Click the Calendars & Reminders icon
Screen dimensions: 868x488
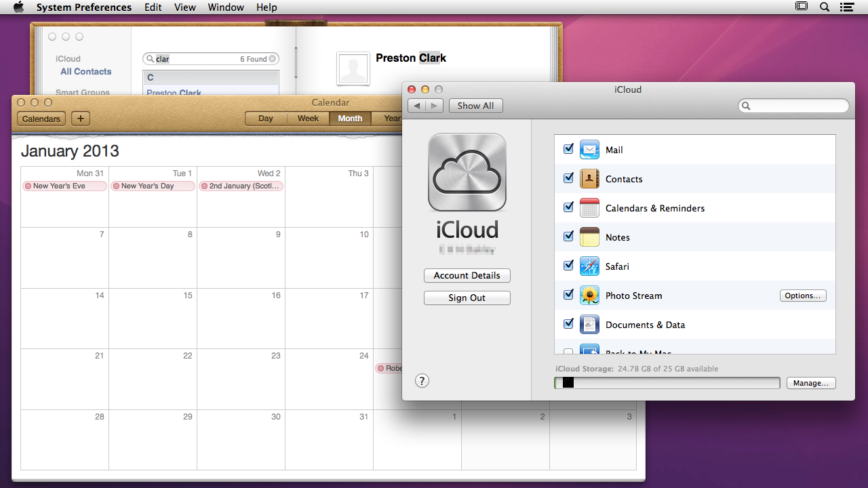589,208
